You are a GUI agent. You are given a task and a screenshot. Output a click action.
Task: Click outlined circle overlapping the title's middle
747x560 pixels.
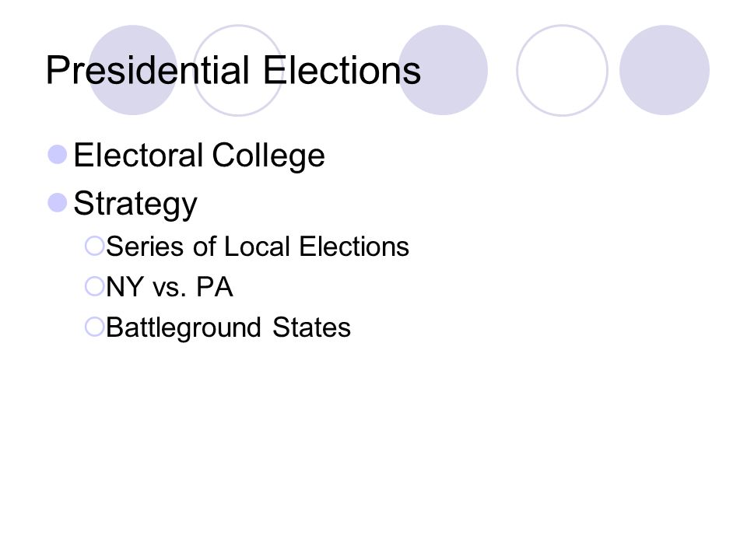[x=238, y=70]
